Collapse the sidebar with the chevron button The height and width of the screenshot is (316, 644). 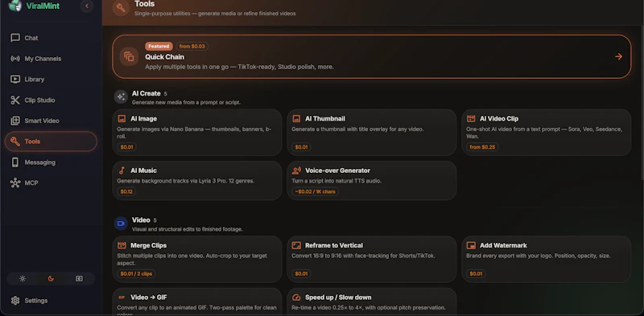coord(87,6)
